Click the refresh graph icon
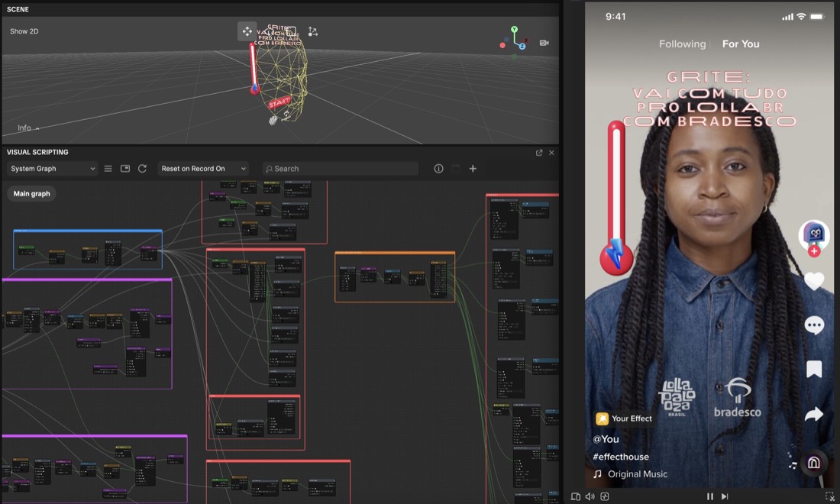This screenshot has height=504, width=840. click(x=143, y=169)
